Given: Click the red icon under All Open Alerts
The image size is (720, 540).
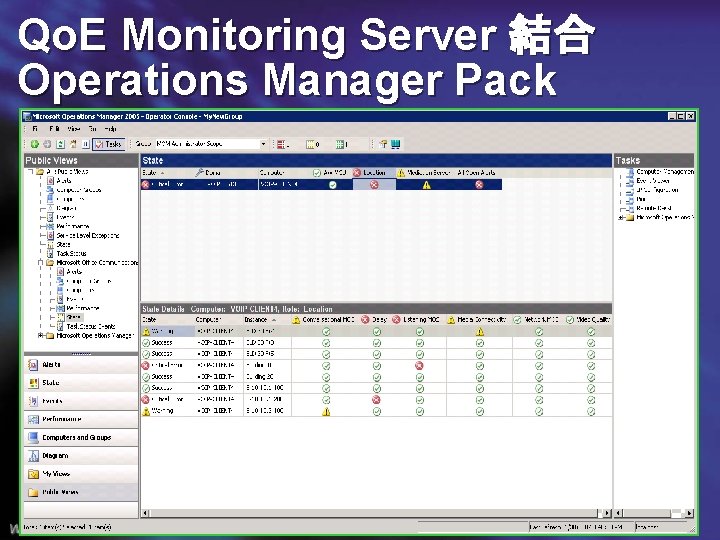Looking at the screenshot, I should pos(479,185).
